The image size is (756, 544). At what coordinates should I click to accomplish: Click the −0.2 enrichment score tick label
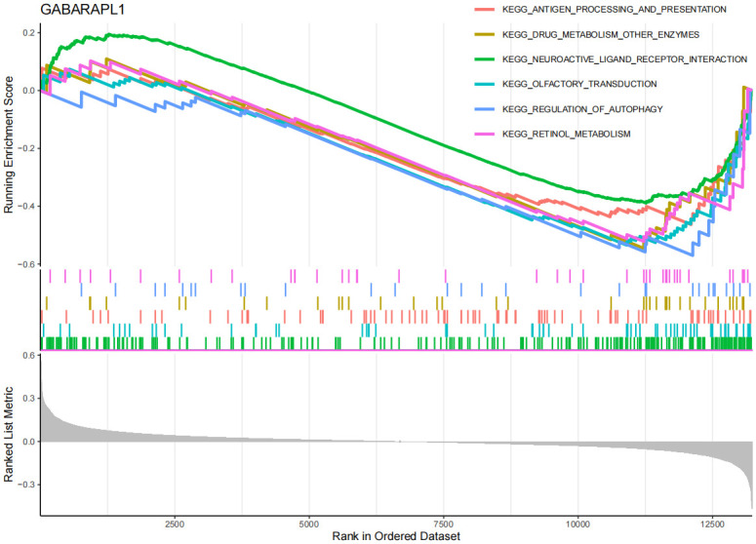(25, 148)
